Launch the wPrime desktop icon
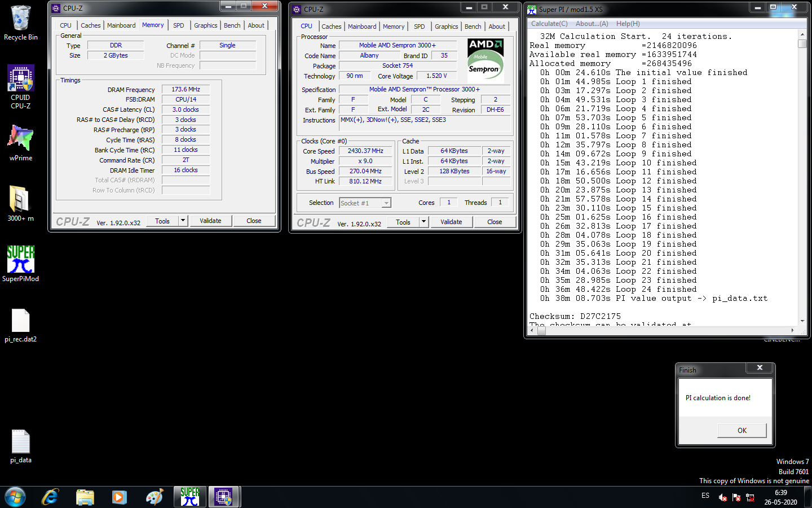This screenshot has height=508, width=812. coord(21,143)
